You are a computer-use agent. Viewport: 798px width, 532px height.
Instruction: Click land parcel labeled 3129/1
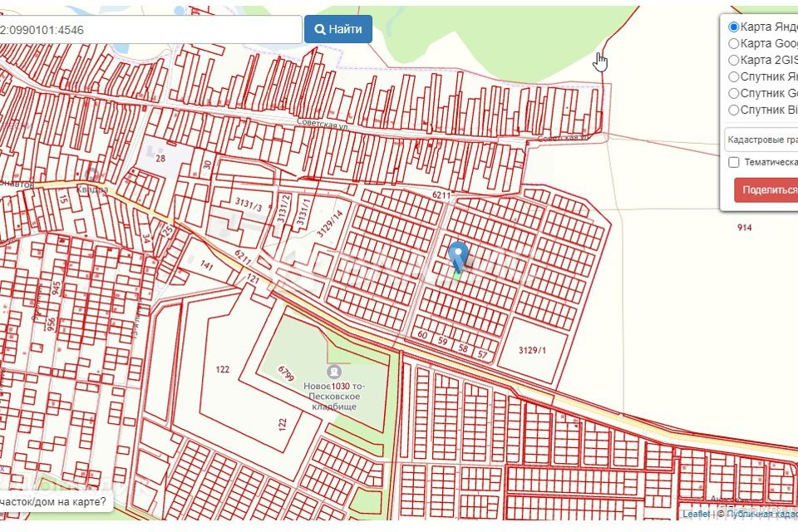tap(531, 350)
